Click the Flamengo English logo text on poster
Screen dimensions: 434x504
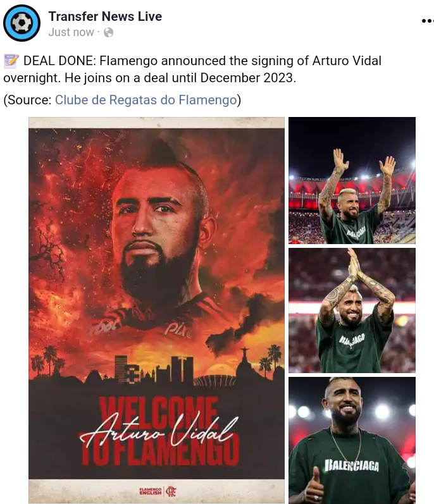tap(151, 491)
